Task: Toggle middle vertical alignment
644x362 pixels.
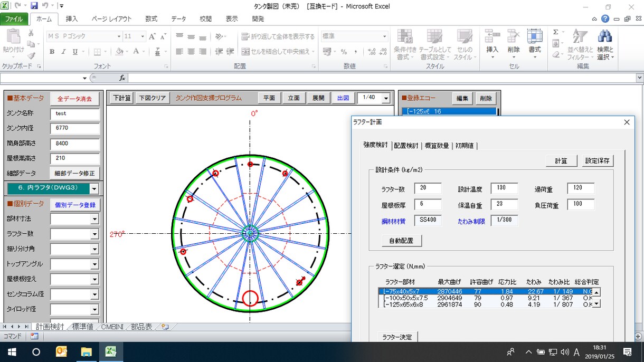Action: [x=191, y=36]
